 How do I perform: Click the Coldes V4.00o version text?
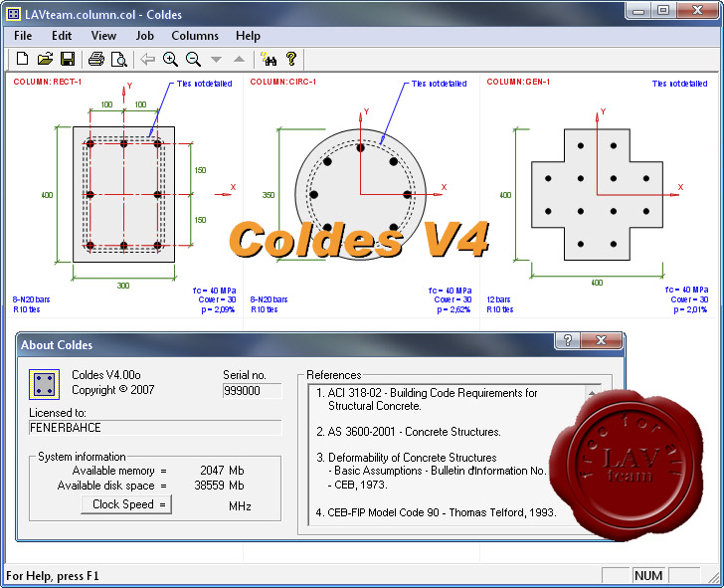click(x=106, y=375)
